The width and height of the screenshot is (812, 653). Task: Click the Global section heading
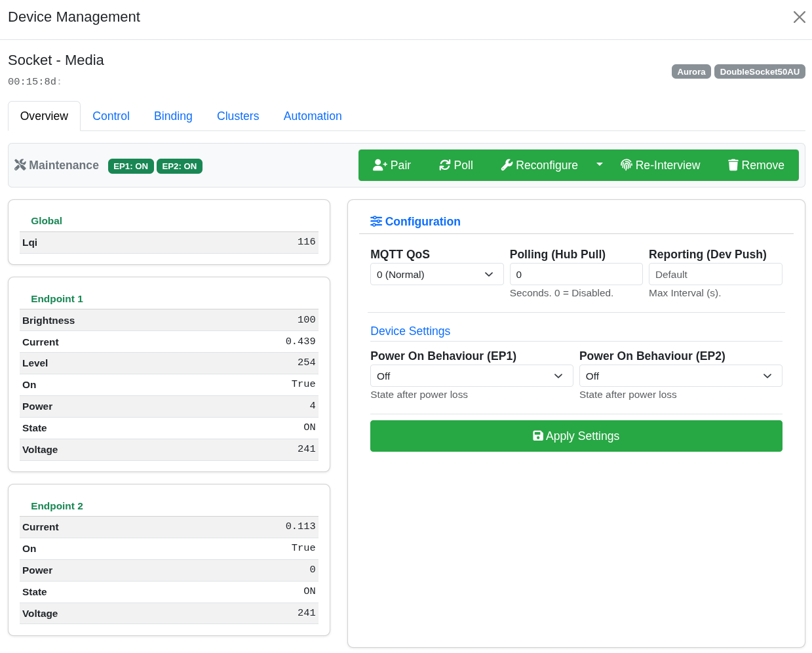(x=47, y=221)
